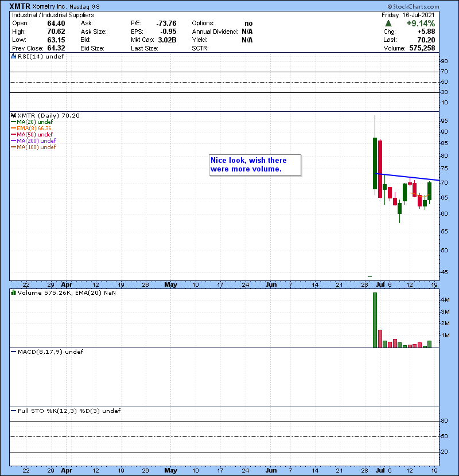Click the orange EMA(8) line near recent candles
The height and width of the screenshot is (476, 459).
(420, 195)
